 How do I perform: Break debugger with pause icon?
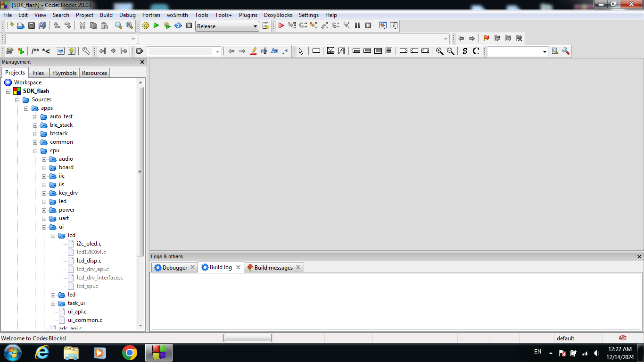click(357, 25)
